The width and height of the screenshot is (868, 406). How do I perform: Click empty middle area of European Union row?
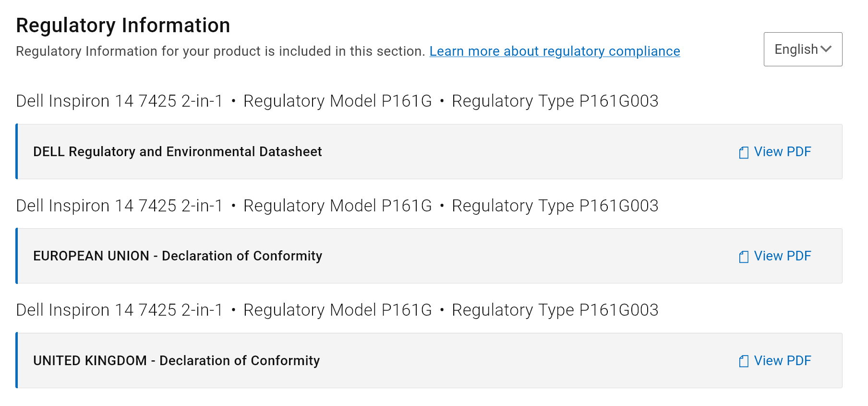(528, 256)
